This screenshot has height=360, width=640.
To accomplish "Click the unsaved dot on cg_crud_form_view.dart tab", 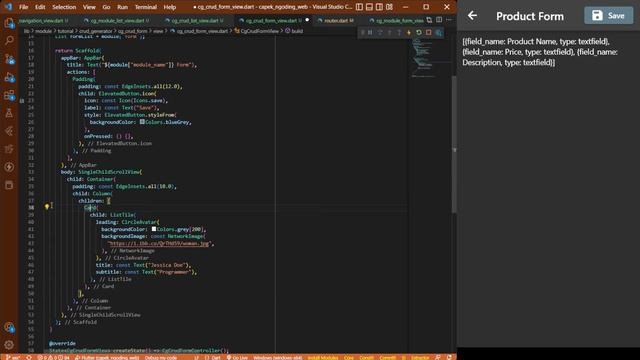I will click(307, 20).
